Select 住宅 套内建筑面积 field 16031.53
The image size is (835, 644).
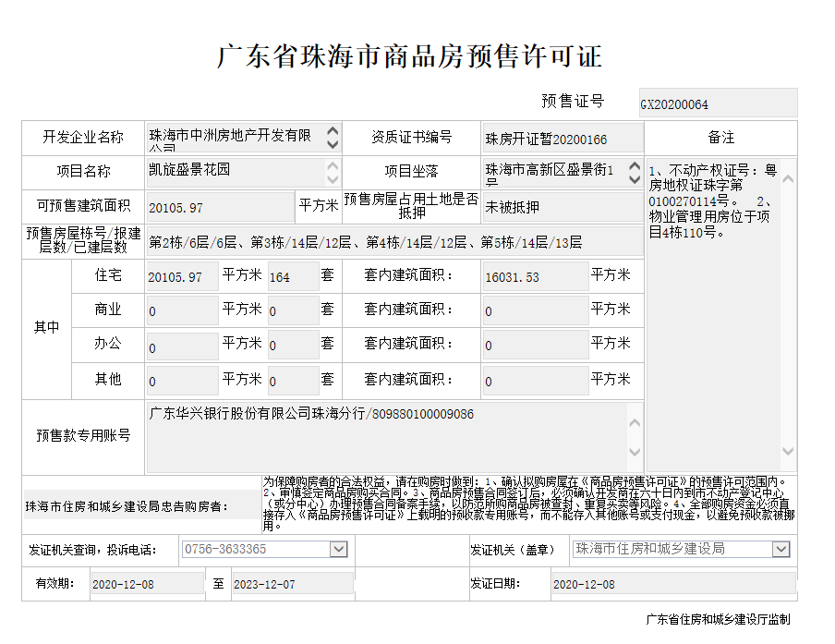pyautogui.click(x=534, y=276)
